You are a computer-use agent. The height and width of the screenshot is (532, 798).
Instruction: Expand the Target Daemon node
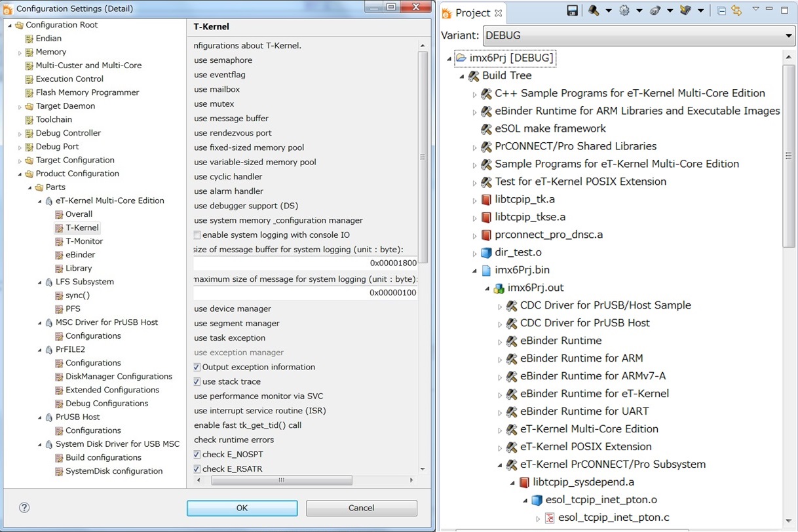point(20,107)
